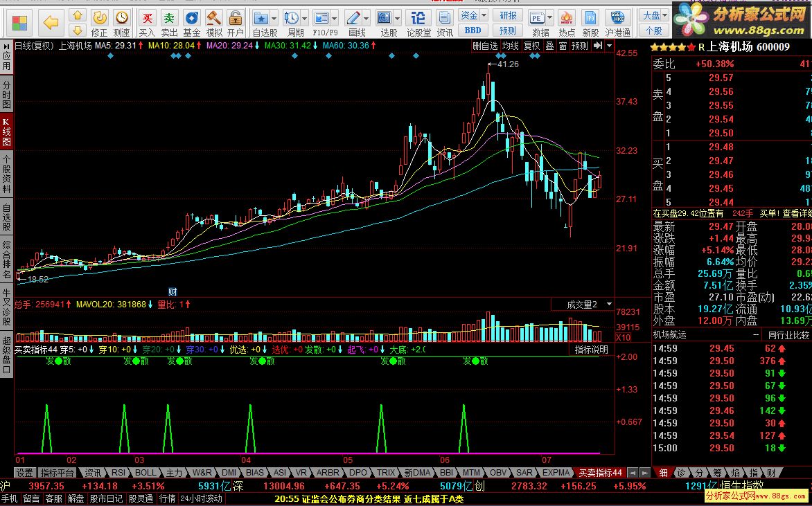Expand the 选股 dropdown arrow
Screen dimensions: 812x506
click(x=397, y=19)
